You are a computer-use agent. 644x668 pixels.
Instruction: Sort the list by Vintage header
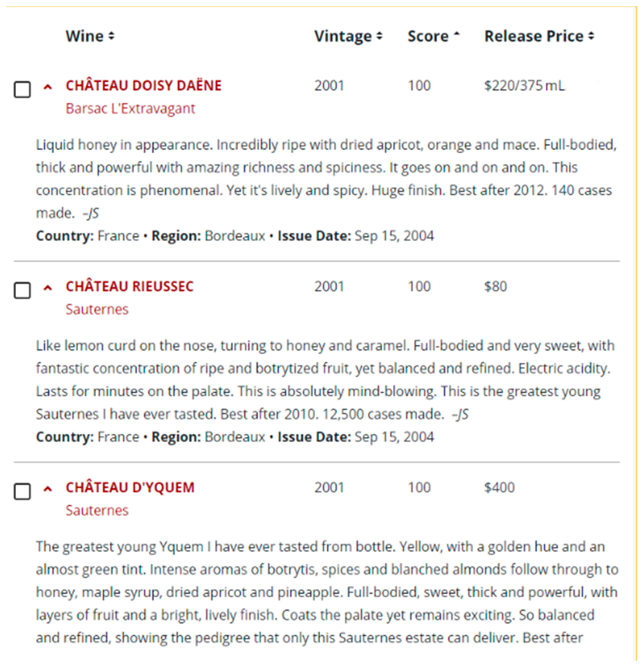[343, 36]
